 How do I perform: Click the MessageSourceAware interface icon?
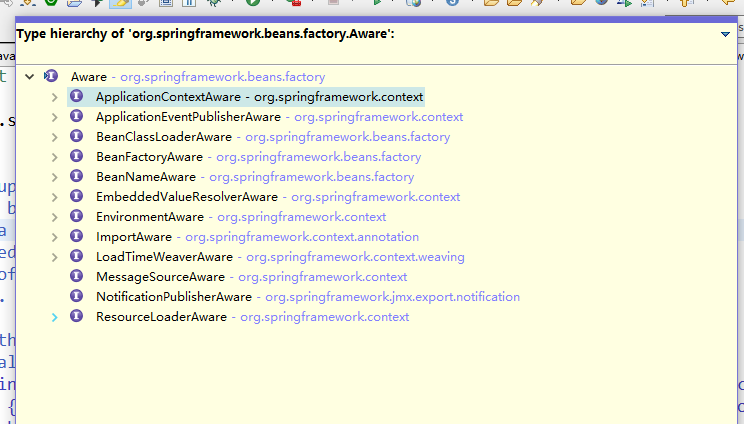pos(76,276)
